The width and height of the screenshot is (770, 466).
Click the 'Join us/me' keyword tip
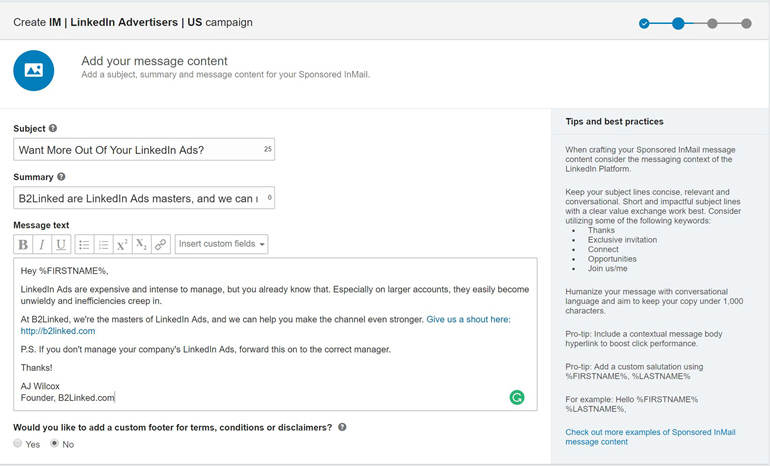pos(607,269)
